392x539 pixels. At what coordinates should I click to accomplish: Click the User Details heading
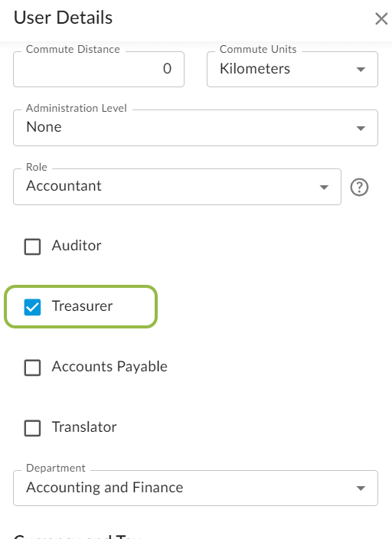coord(63,18)
